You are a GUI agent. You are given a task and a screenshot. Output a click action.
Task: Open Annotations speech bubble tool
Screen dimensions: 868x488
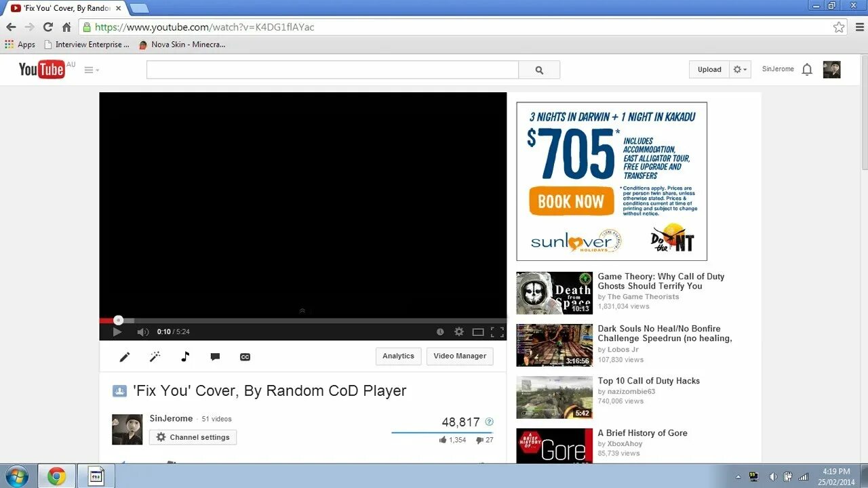(215, 357)
